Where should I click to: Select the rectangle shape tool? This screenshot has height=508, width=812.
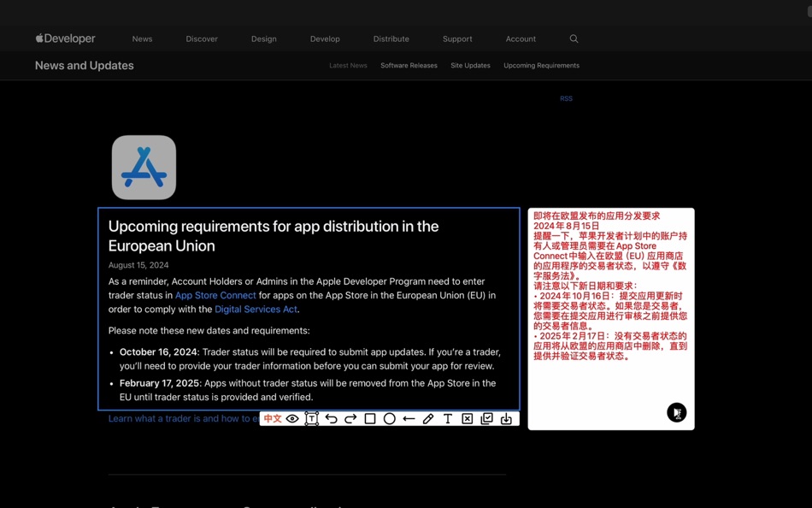(x=370, y=419)
